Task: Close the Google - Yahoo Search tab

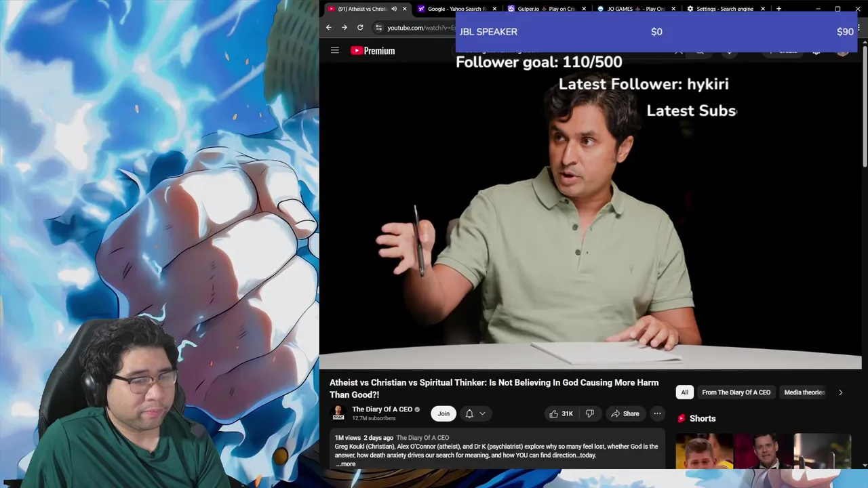Action: point(494,9)
